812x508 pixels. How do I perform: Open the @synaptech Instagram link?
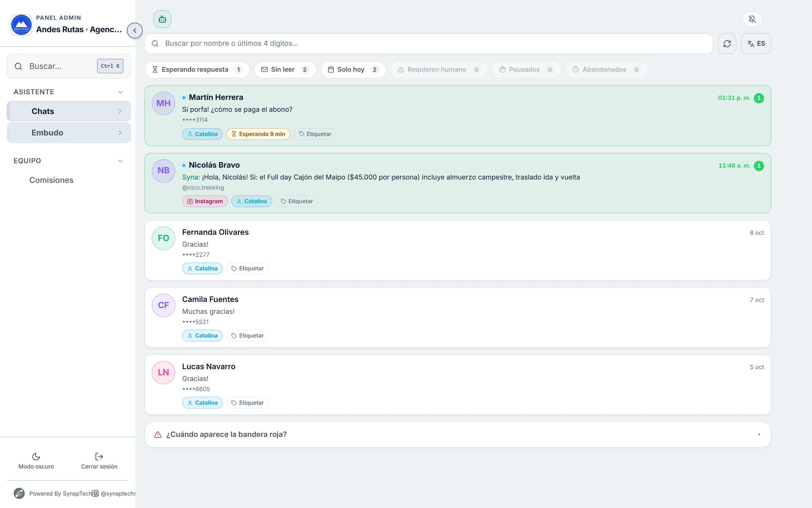click(114, 494)
